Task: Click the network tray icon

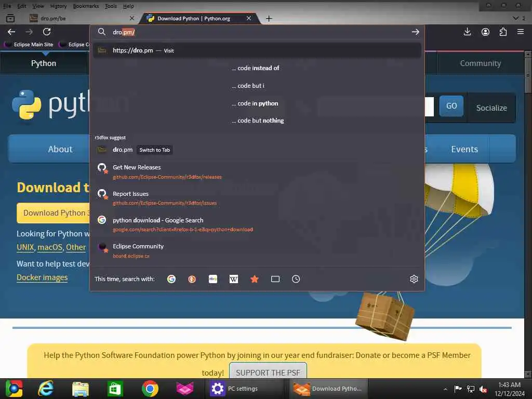Action: coord(471,389)
